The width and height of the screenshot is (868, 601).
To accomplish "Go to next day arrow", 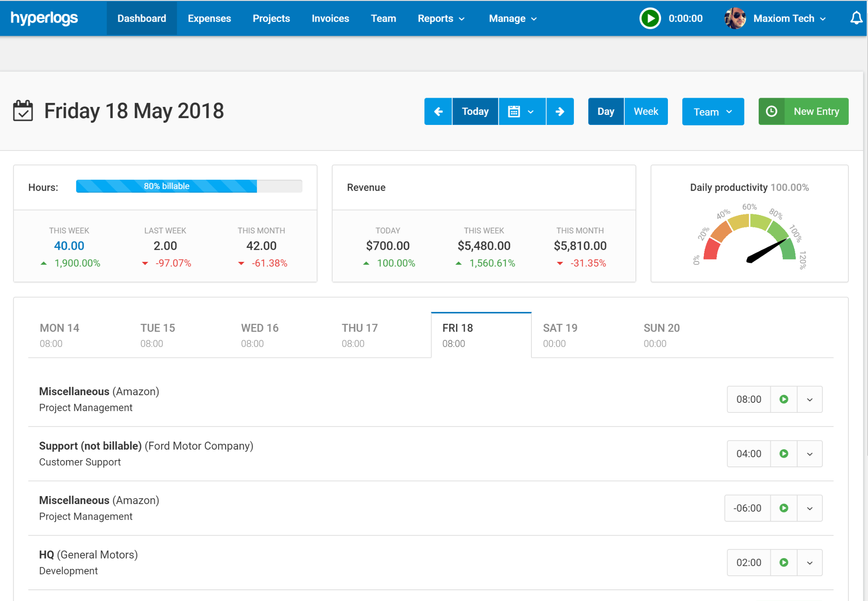I will point(560,111).
